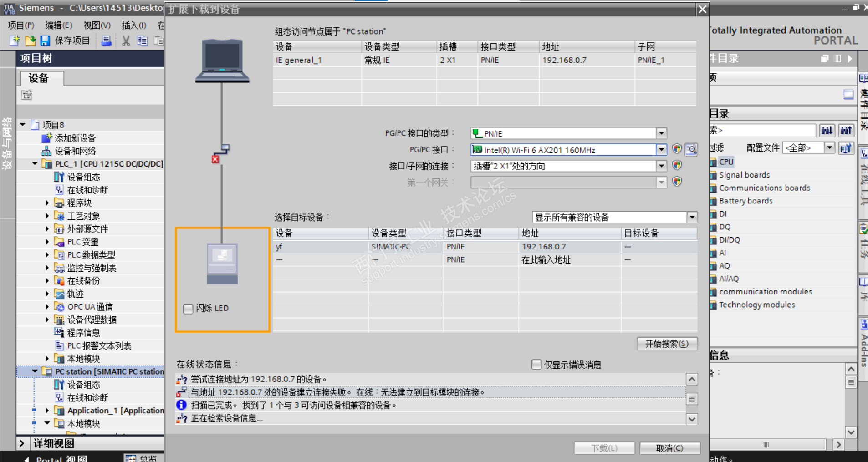Click the laptop PG/PC station image
Image resolution: width=868 pixels, height=462 pixels.
222,61
